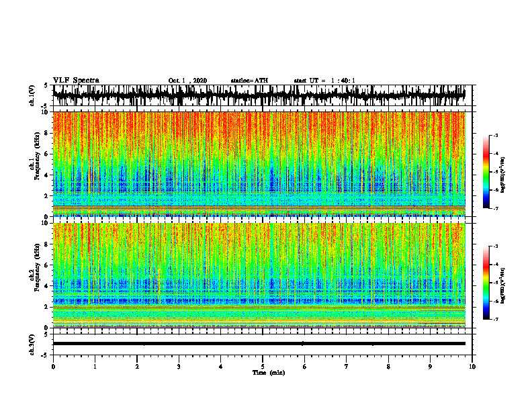The image size is (532, 411).
Task: Click time axis tick label "10"
Action: click(x=472, y=367)
